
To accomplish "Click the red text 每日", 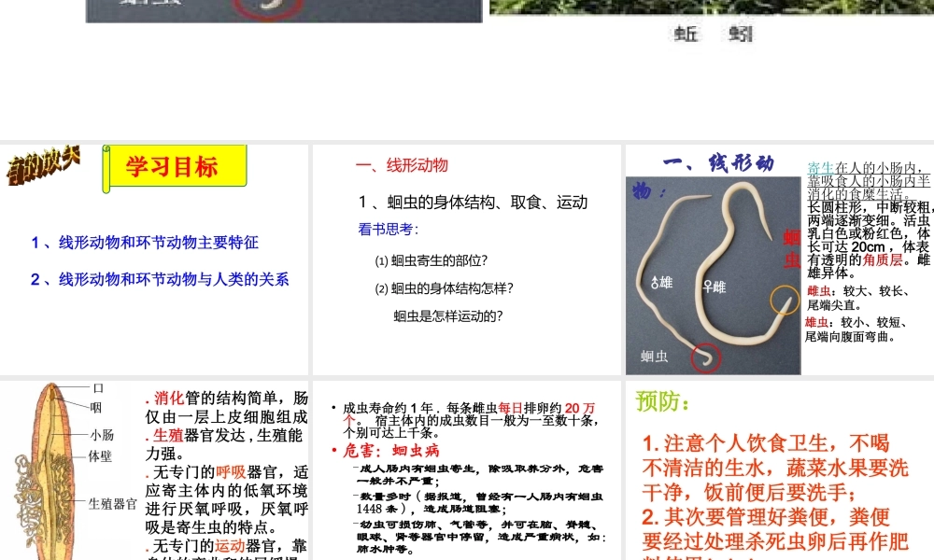I will pos(510,408).
